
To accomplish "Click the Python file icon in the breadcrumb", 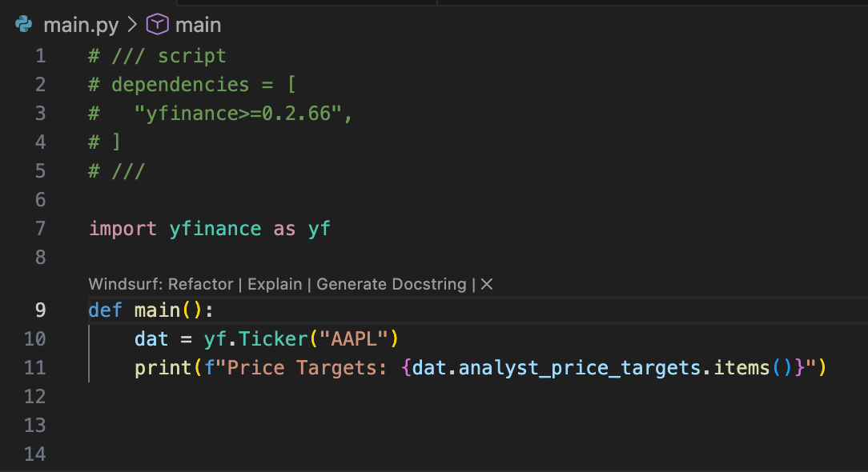I will click(22, 24).
